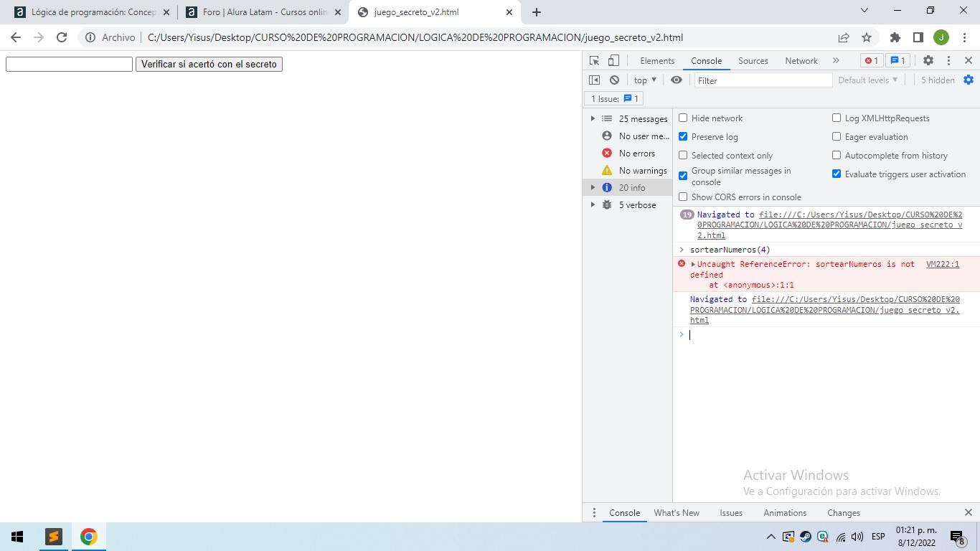Uncheck the Preserve log checkbox
Image resolution: width=980 pixels, height=551 pixels.
point(683,136)
